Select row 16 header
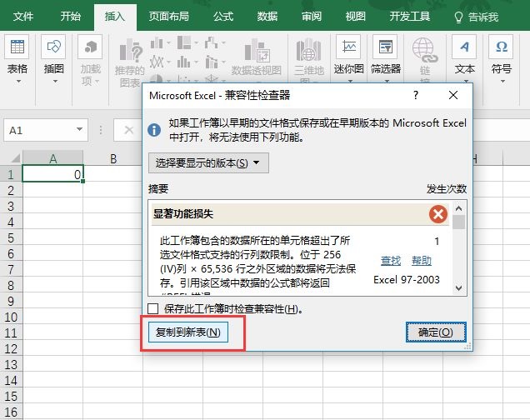This screenshot has height=420, width=530. pos(11,412)
